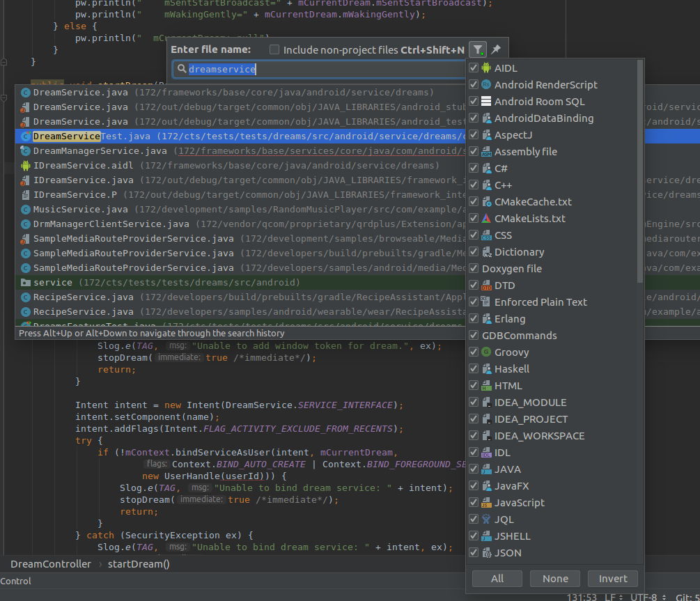Screen dimensions: 700x601
Task: Uncheck the IDEA_MODULE checkbox
Action: point(473,403)
